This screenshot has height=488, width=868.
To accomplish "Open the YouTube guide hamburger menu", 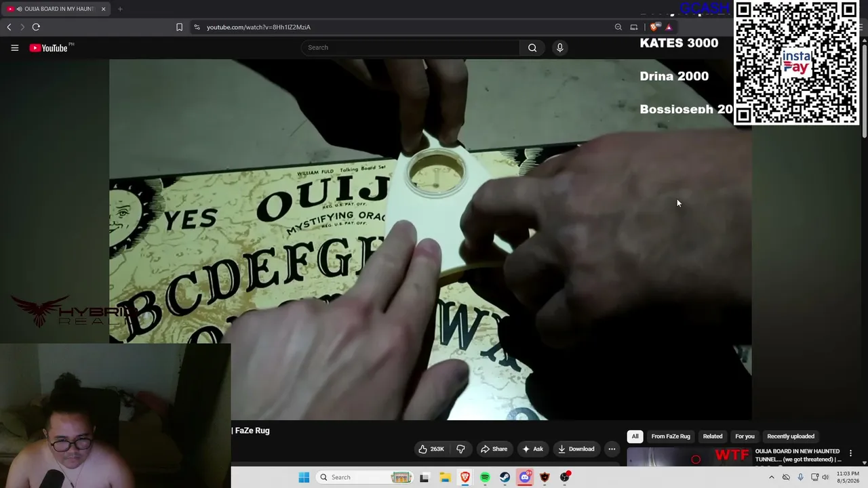I will point(14,47).
